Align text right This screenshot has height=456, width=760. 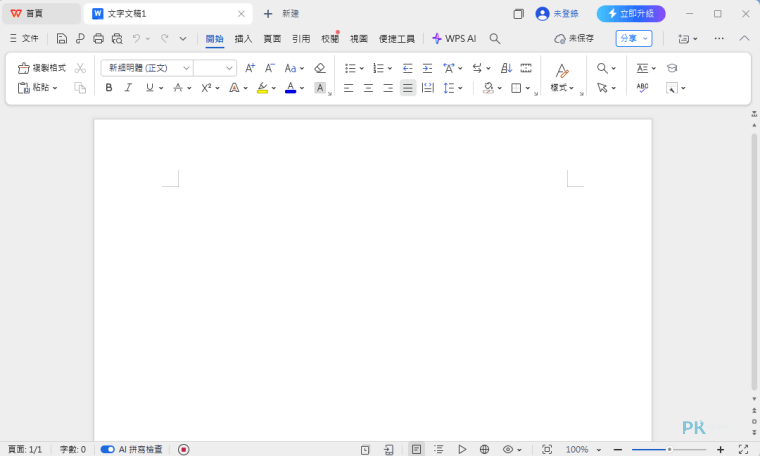coord(388,88)
